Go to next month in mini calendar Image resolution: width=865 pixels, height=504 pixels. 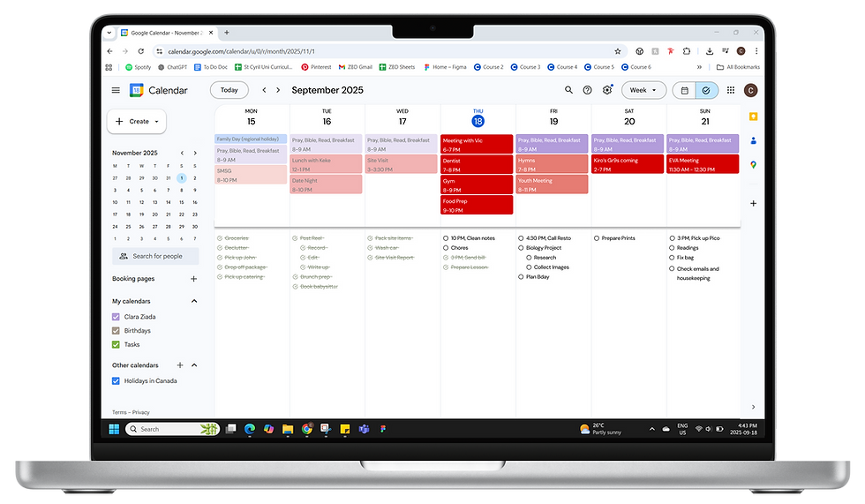[195, 153]
